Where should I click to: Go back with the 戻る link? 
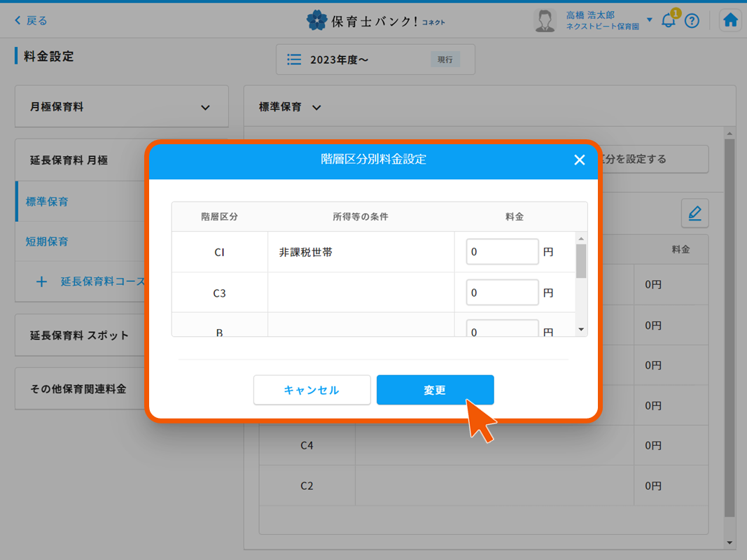pyautogui.click(x=31, y=21)
